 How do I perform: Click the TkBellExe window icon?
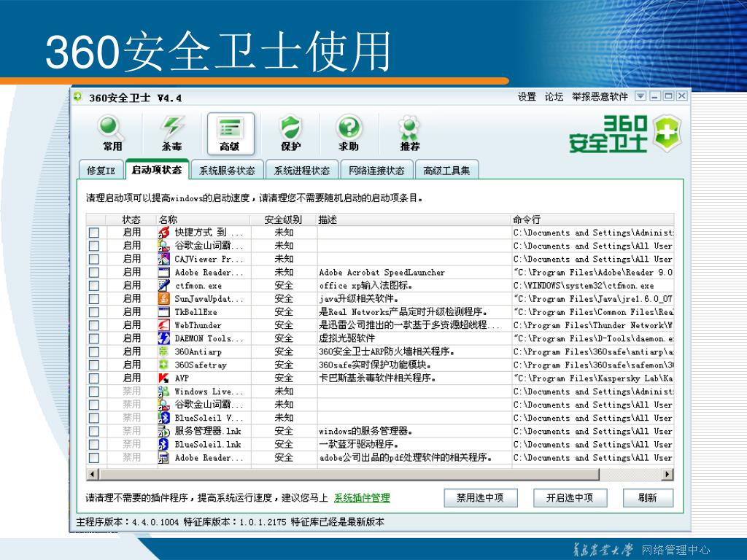click(163, 312)
